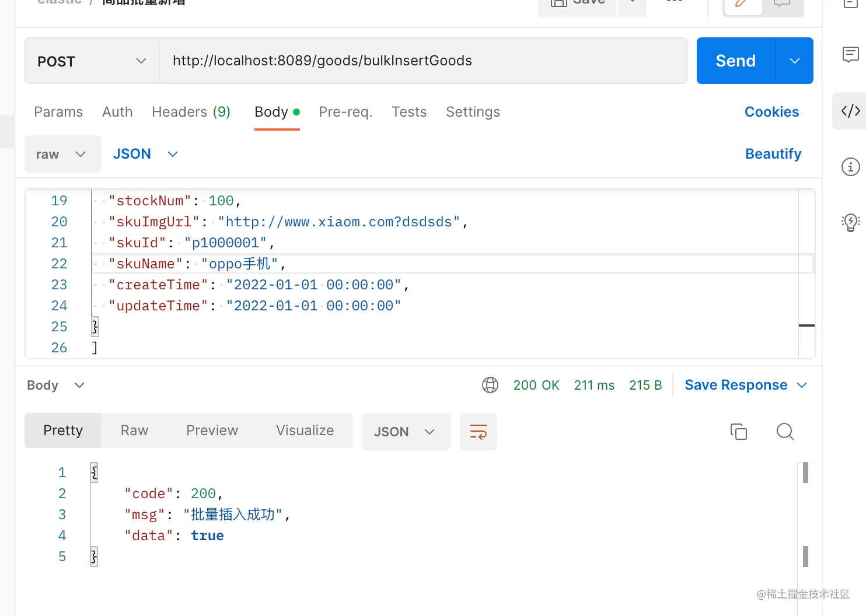This screenshot has width=866, height=616.
Task: Click the request URL input field
Action: [x=423, y=61]
